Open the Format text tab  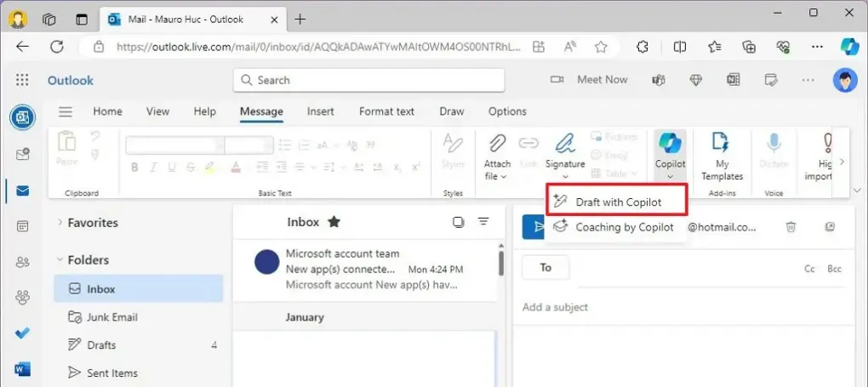[x=386, y=111]
